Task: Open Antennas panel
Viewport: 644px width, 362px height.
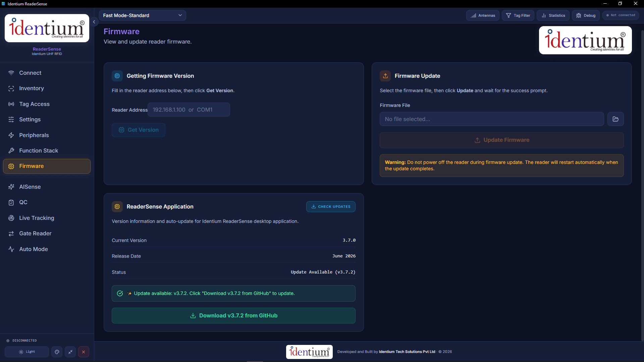Action: tap(483, 15)
